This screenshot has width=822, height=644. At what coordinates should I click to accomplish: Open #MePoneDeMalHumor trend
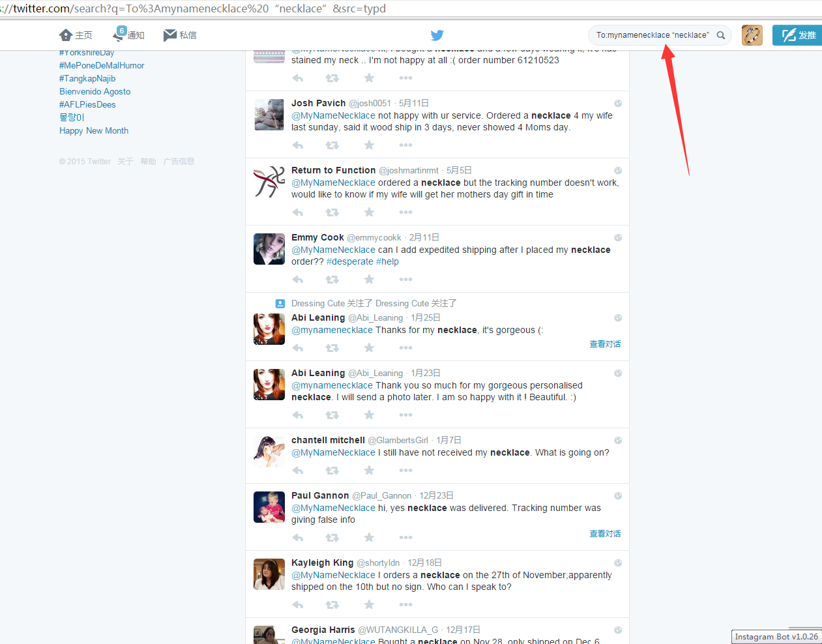(102, 65)
